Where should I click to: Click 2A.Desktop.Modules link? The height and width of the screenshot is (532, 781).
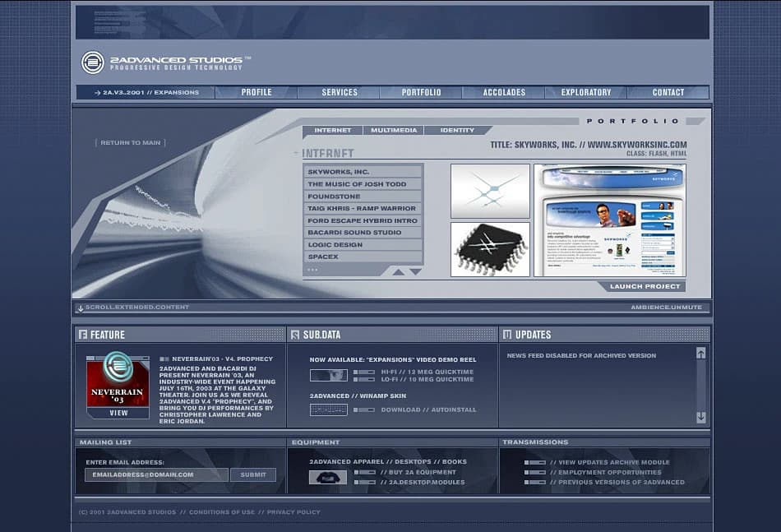point(423,482)
